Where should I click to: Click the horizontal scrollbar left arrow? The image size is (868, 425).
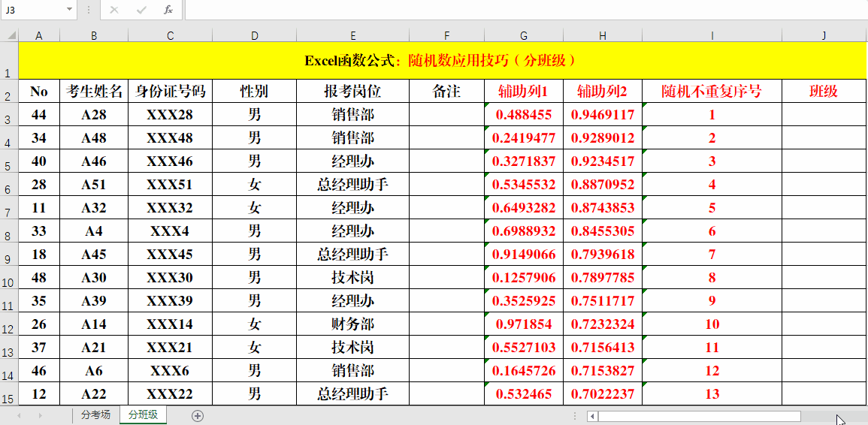tap(592, 416)
